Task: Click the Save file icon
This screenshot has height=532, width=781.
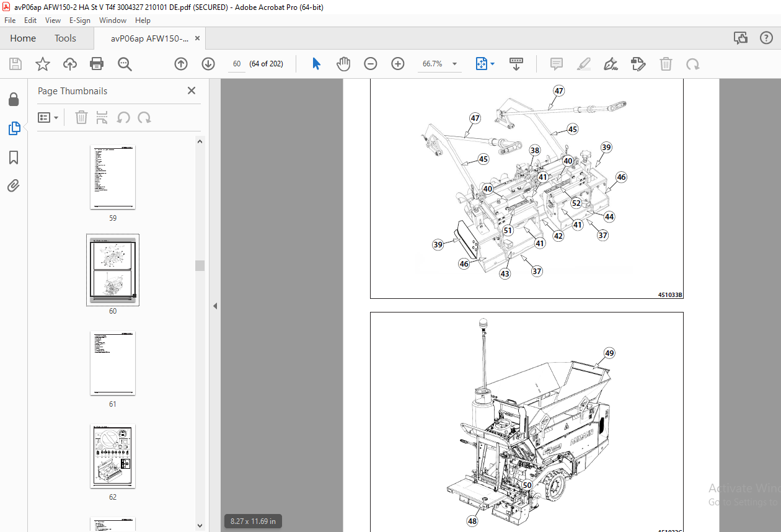Action: coord(15,64)
